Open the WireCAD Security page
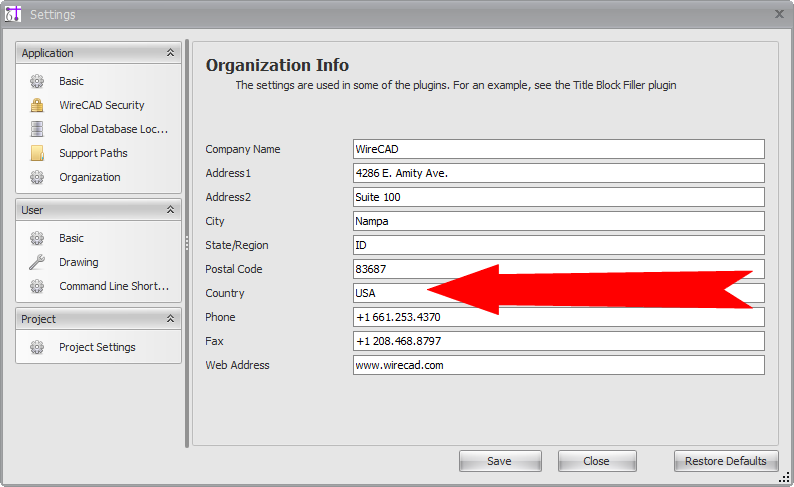 tap(102, 105)
